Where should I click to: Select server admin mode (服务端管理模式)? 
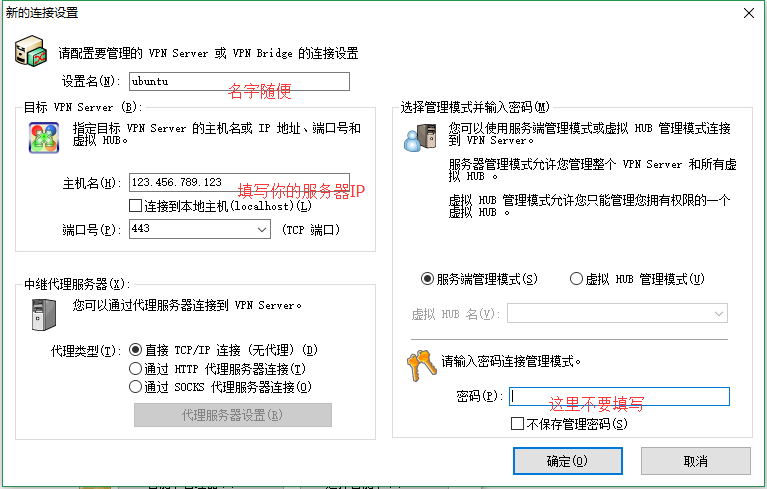[428, 279]
